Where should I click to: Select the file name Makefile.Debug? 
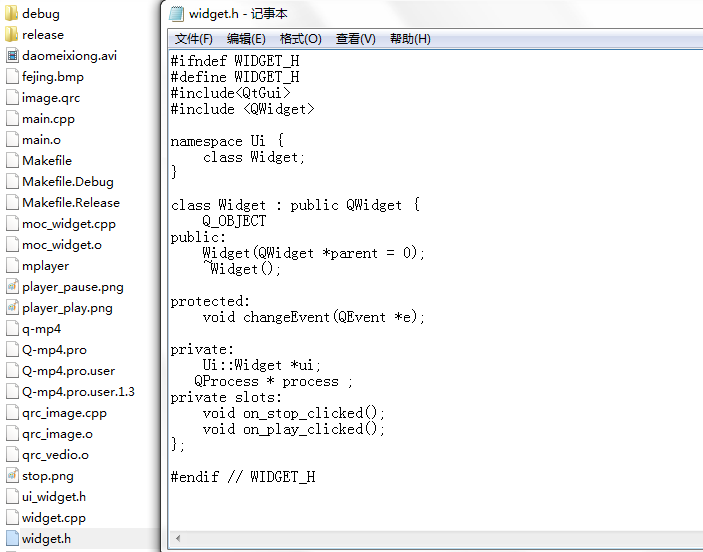coord(68,182)
